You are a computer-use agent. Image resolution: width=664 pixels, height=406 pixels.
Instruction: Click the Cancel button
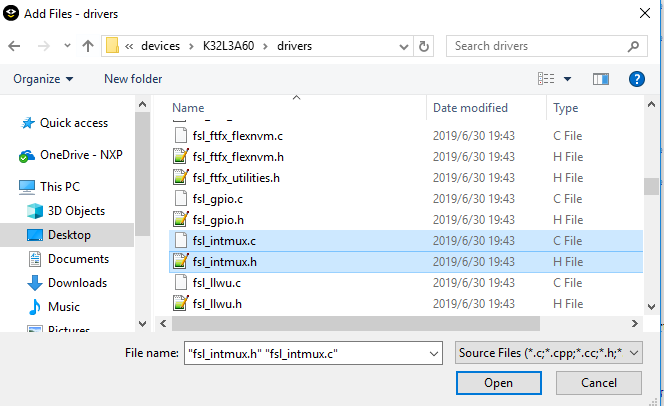(x=598, y=383)
